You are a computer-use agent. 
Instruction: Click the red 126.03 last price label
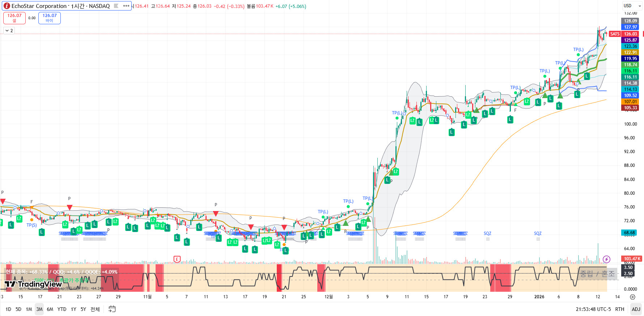pyautogui.click(x=630, y=34)
